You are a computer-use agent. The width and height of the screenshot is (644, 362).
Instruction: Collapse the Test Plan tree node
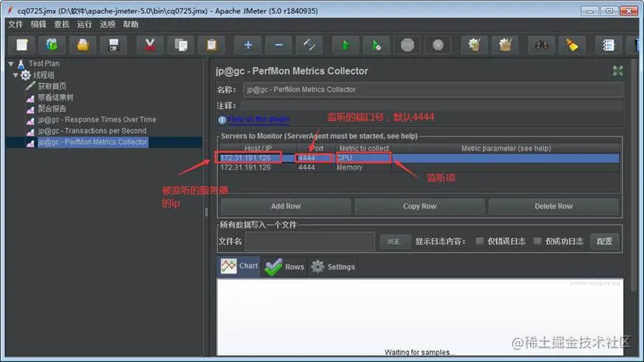click(11, 64)
